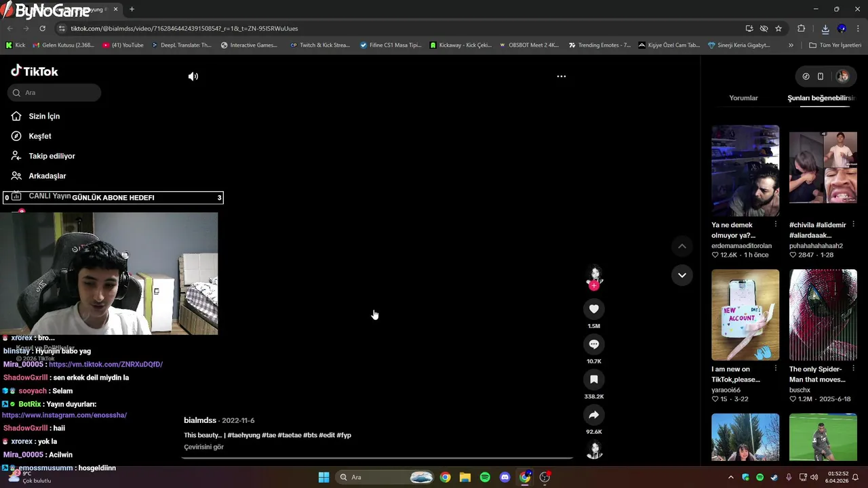Open options for the 'Ya ne demek' video card

776,224
